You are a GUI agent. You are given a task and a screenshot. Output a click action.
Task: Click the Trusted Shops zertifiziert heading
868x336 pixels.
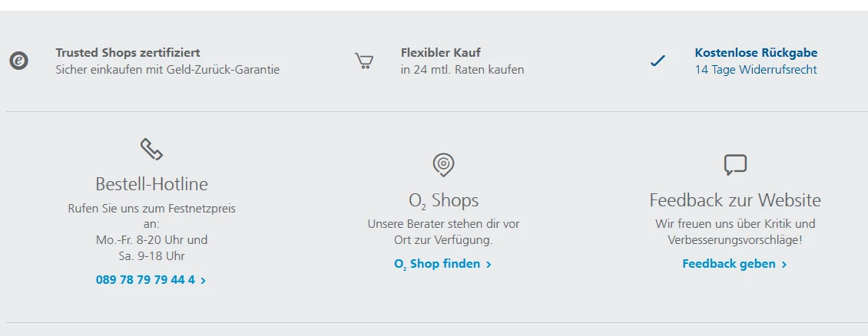point(128,53)
